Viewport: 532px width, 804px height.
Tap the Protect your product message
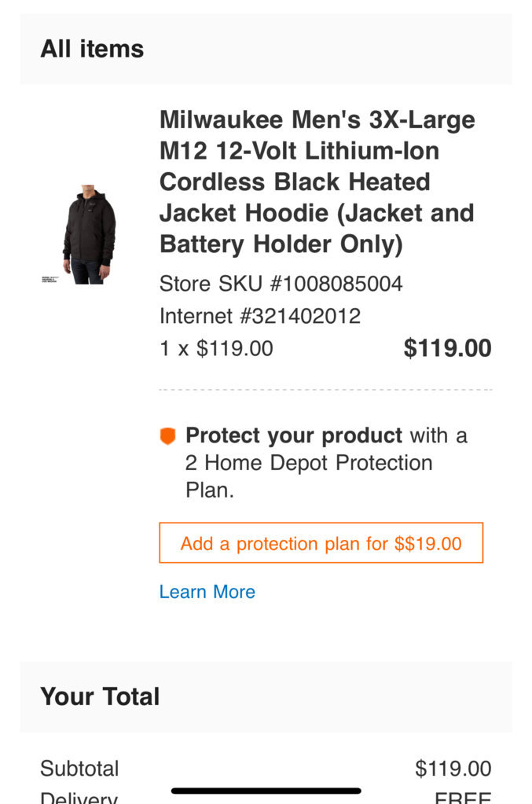(326, 462)
